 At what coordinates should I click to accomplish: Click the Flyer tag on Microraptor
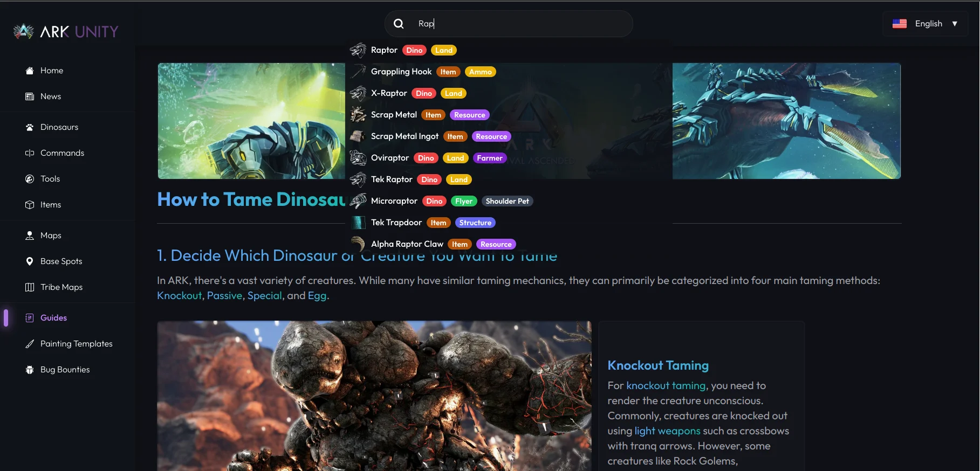[464, 201]
